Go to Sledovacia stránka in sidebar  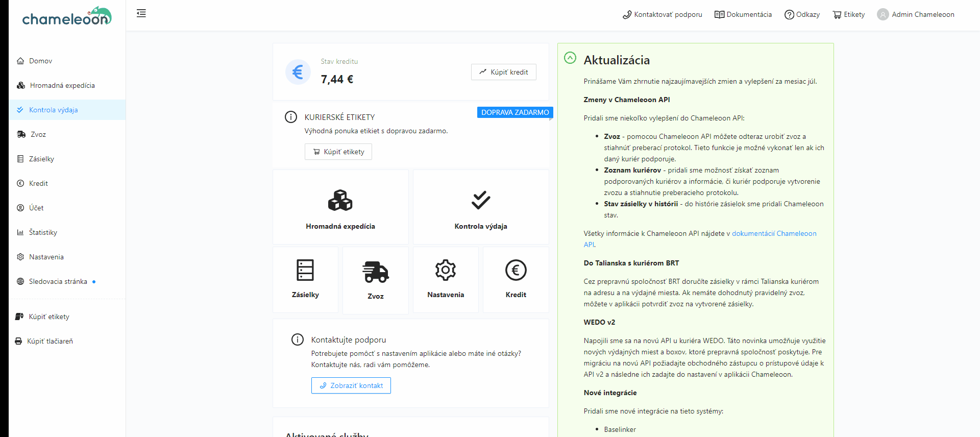pyautogui.click(x=58, y=281)
